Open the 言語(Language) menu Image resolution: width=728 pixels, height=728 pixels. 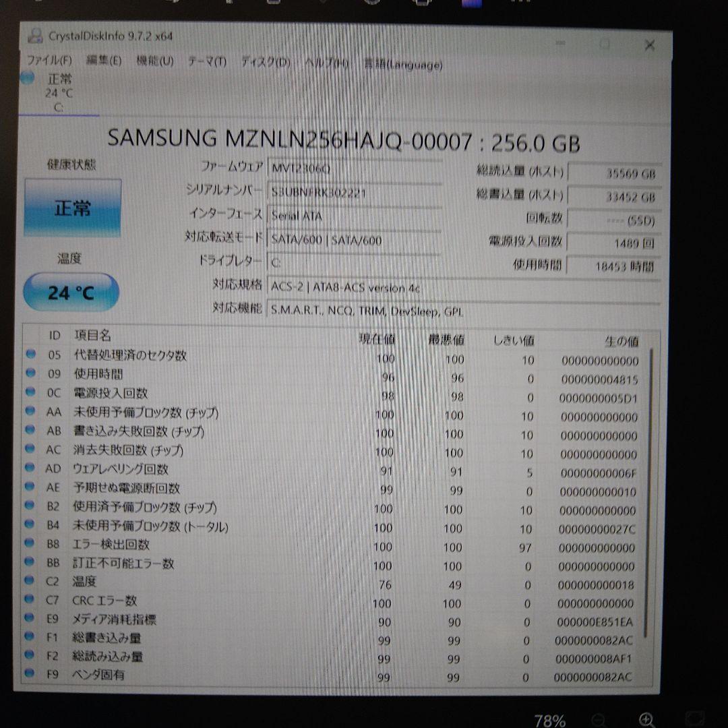coord(405,63)
